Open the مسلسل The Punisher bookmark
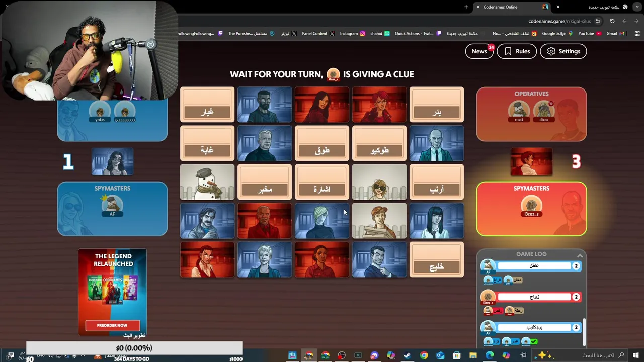Viewport: 644px width, 362px height. (x=251, y=34)
